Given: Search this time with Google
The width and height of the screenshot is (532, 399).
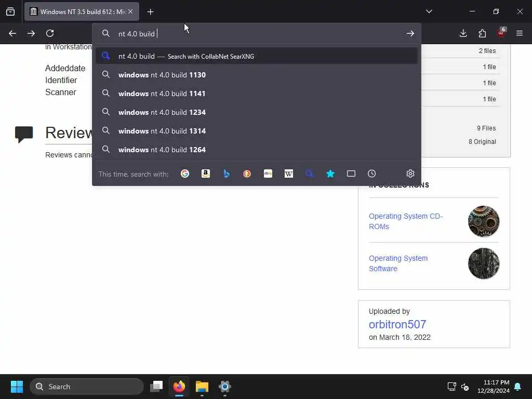Looking at the screenshot, I should click(x=185, y=174).
